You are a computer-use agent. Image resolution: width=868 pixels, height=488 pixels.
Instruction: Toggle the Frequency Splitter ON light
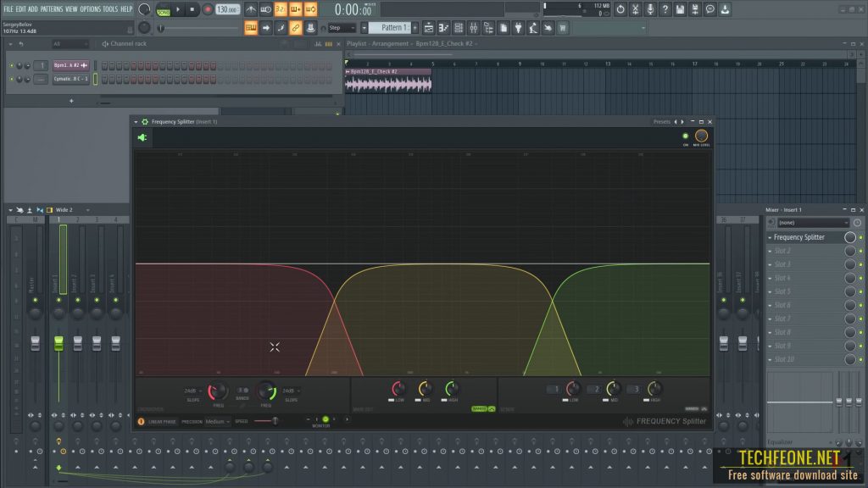685,136
